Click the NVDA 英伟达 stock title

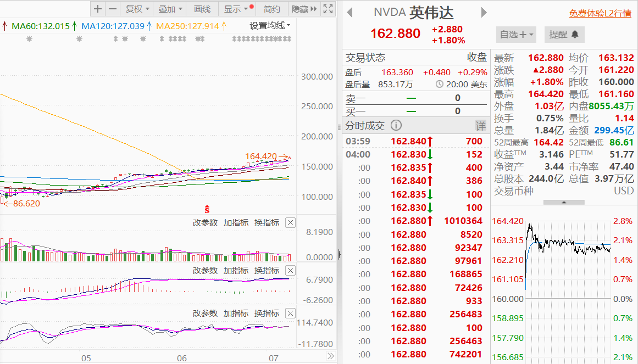[x=413, y=13]
